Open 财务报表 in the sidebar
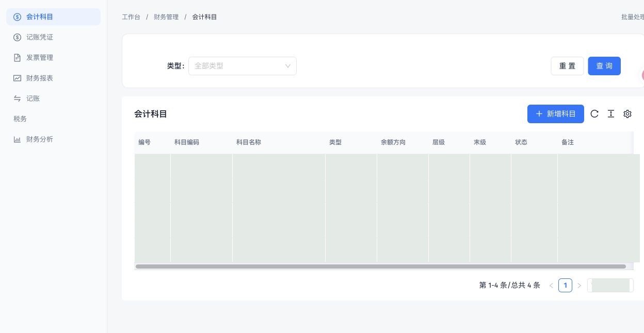Image resolution: width=644 pixels, height=333 pixels. [x=54, y=78]
